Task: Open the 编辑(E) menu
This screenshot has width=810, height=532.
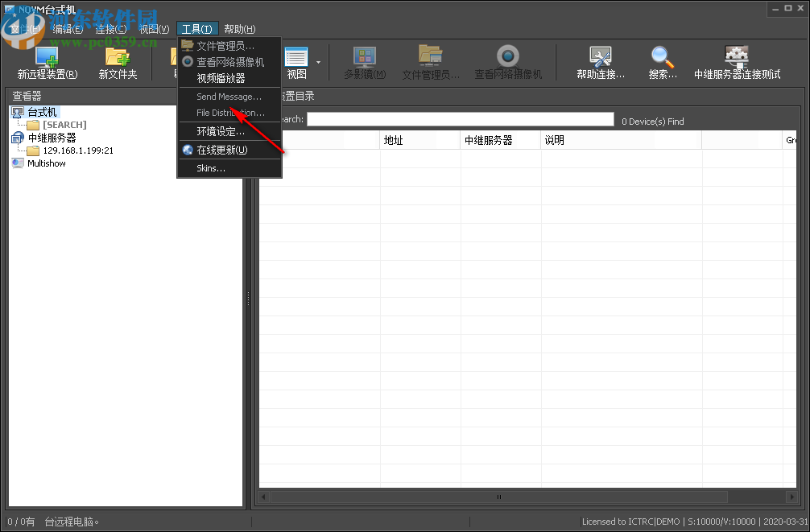Action: (x=68, y=29)
